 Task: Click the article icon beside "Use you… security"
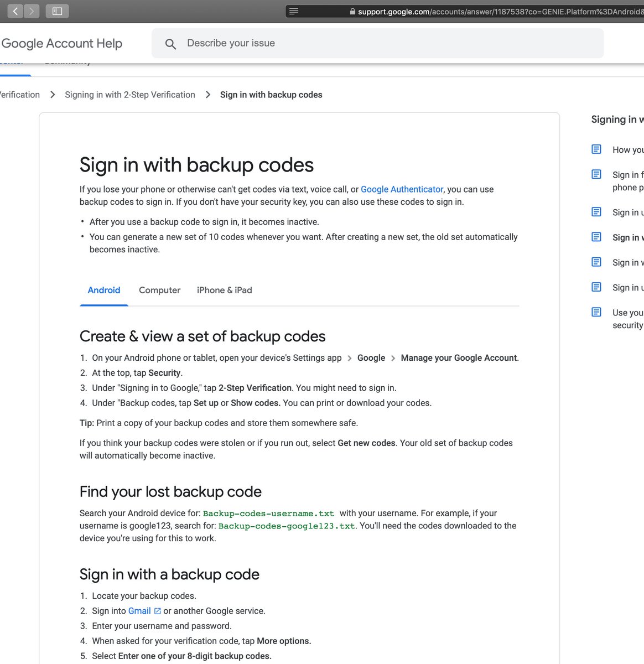pyautogui.click(x=596, y=312)
